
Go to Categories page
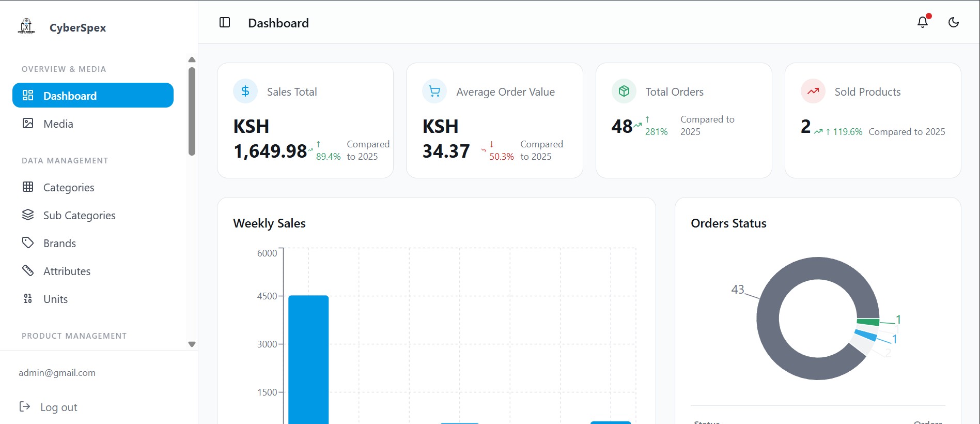[93, 187]
